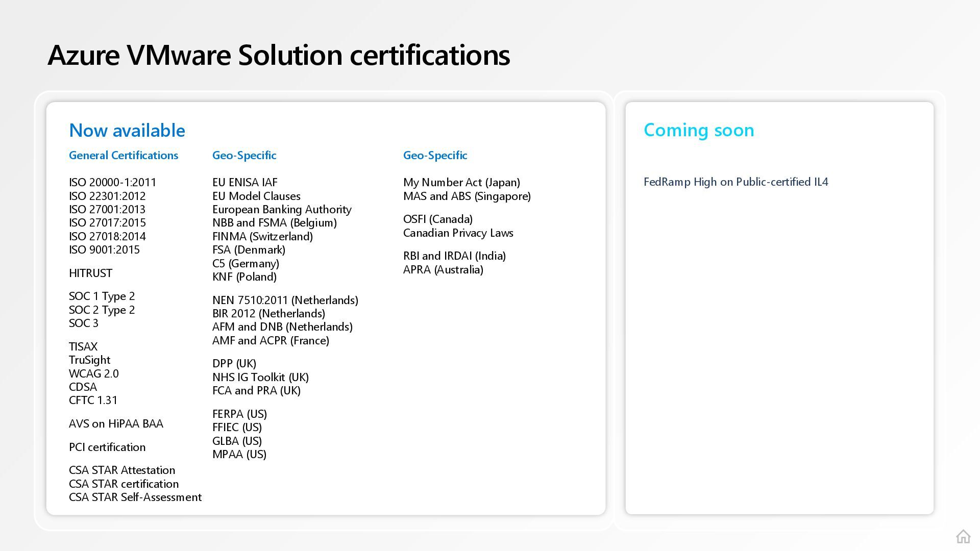Select 'NBB and FSMA (Belgium)'
The image size is (980, 551).
click(x=275, y=223)
